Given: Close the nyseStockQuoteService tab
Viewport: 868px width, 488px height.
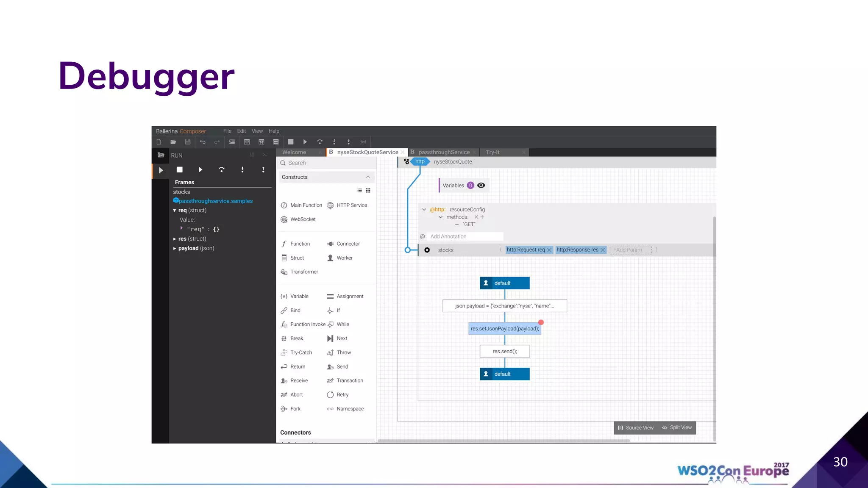Looking at the screenshot, I should (x=403, y=152).
